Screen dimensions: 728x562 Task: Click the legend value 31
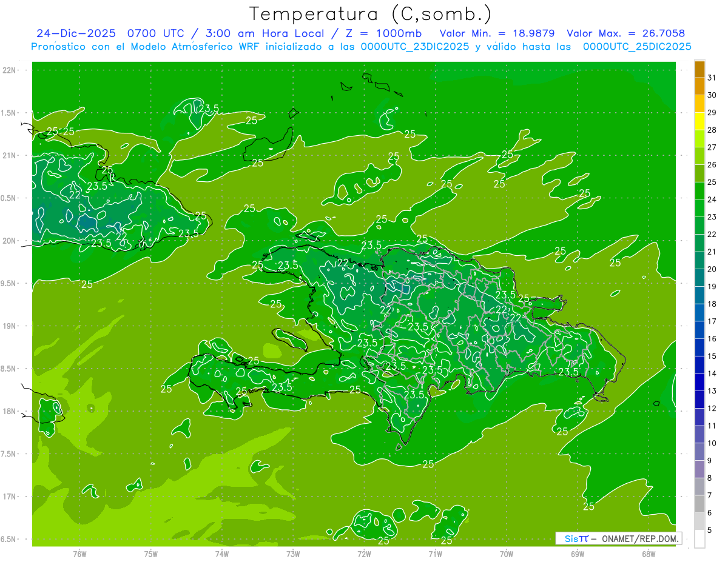click(x=712, y=78)
